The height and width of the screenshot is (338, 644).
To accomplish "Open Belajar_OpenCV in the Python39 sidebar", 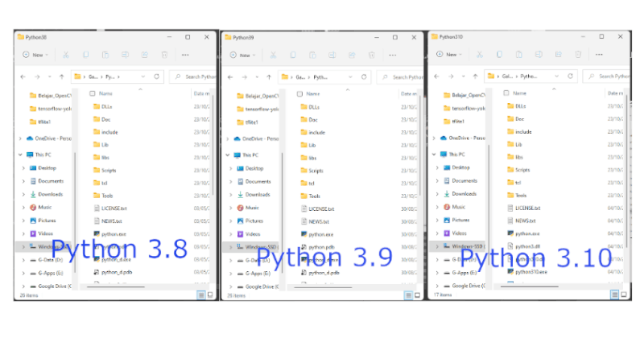I will coord(258,96).
